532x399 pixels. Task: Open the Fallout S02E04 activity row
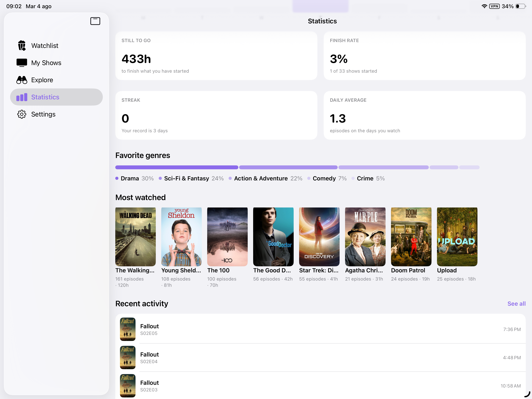coord(320,358)
